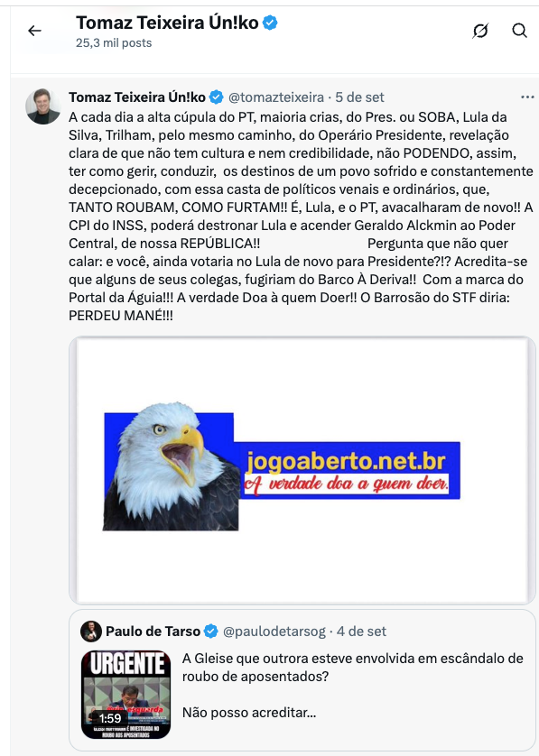Click the 5 de set timestamp
This screenshot has height=756, width=539.
[x=359, y=97]
